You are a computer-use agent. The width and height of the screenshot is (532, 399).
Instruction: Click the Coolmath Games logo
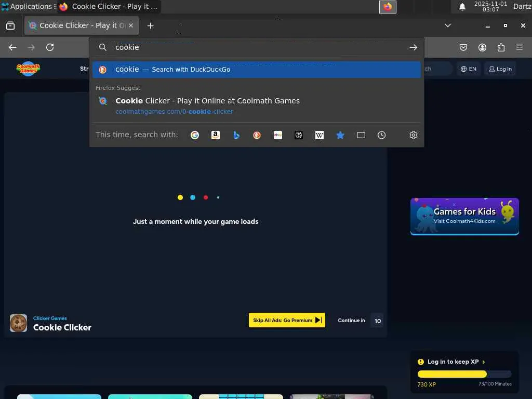[28, 69]
